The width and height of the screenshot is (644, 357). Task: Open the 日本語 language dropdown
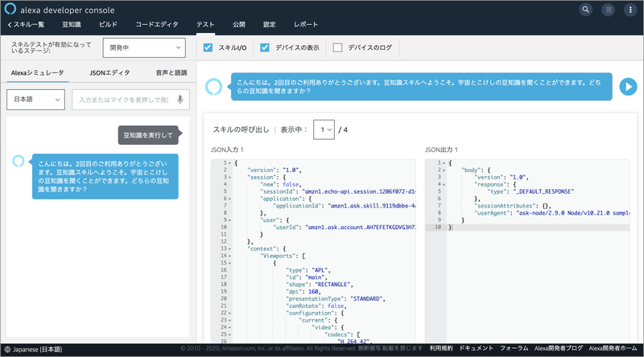pyautogui.click(x=35, y=100)
